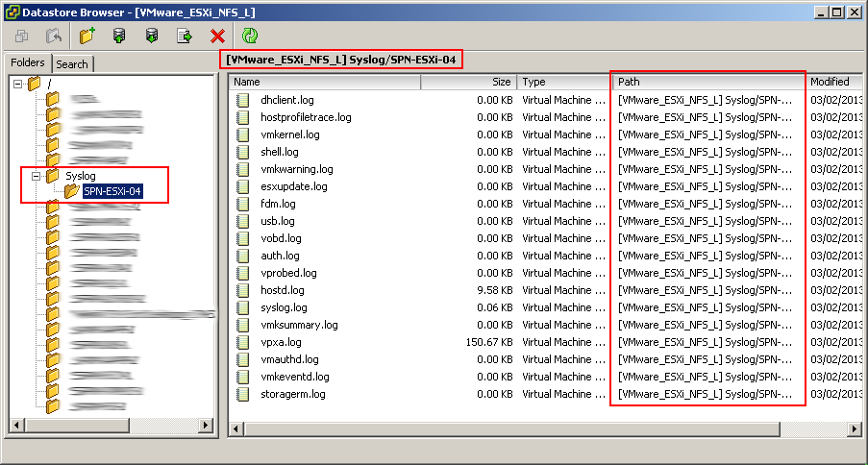The width and height of the screenshot is (868, 465).
Task: Sort by the Path column header
Action: (x=708, y=82)
